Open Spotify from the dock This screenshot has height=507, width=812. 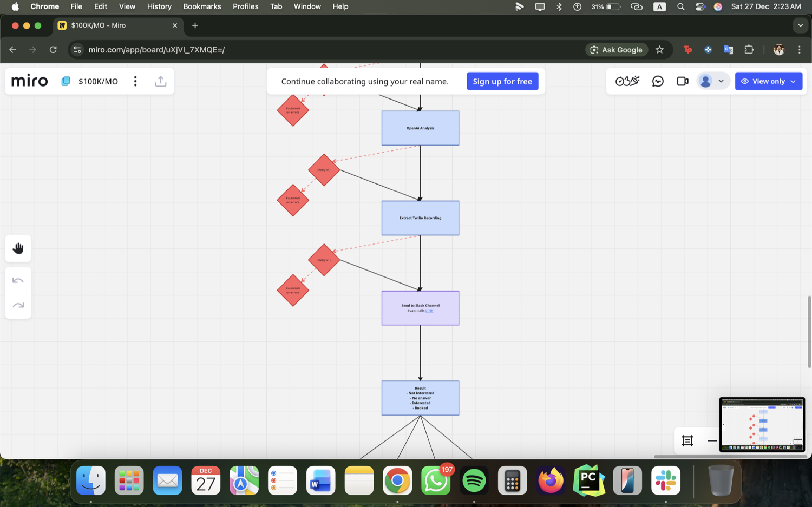(474, 480)
